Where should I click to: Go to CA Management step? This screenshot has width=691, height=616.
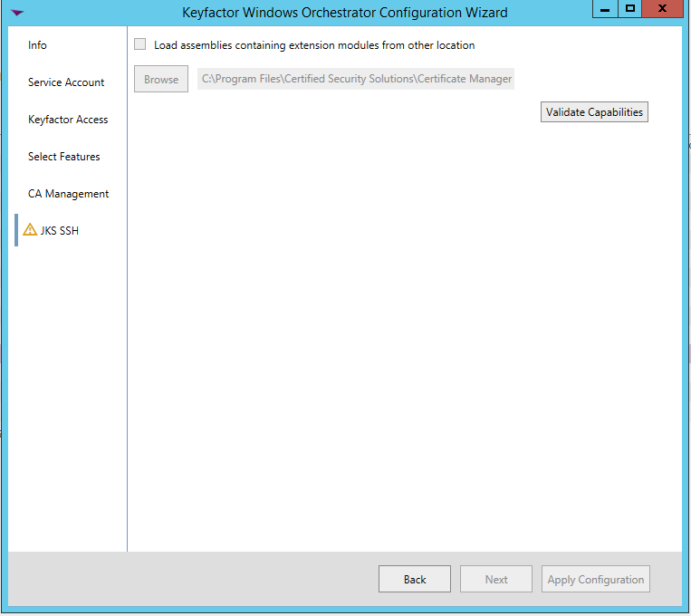pyautogui.click(x=68, y=194)
